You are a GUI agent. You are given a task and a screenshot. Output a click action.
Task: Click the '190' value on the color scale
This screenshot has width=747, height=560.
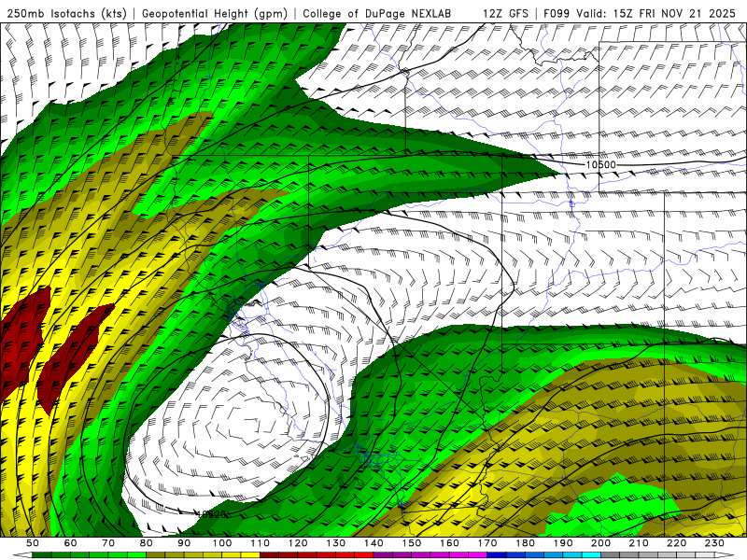pyautogui.click(x=564, y=543)
